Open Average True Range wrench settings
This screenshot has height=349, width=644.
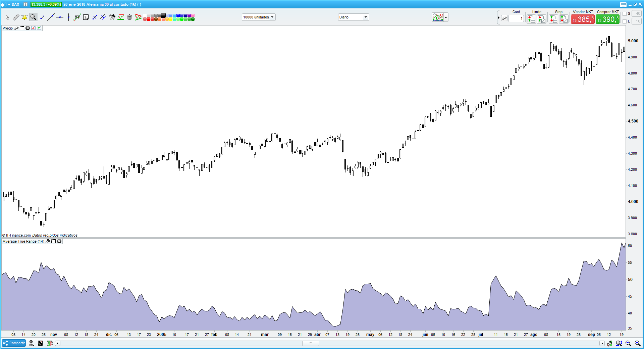click(48, 241)
